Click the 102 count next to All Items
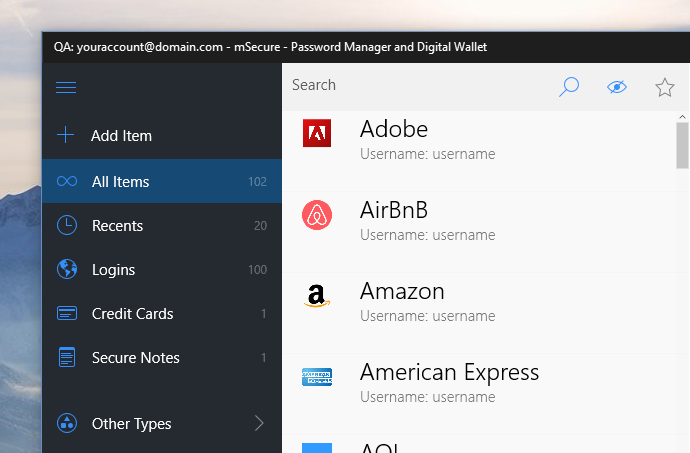Screen dimensions: 690x453 pyautogui.click(x=257, y=182)
